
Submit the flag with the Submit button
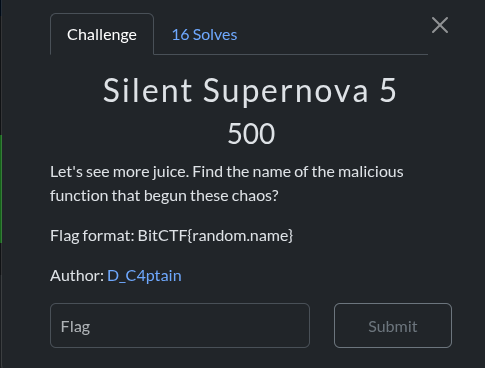click(393, 325)
